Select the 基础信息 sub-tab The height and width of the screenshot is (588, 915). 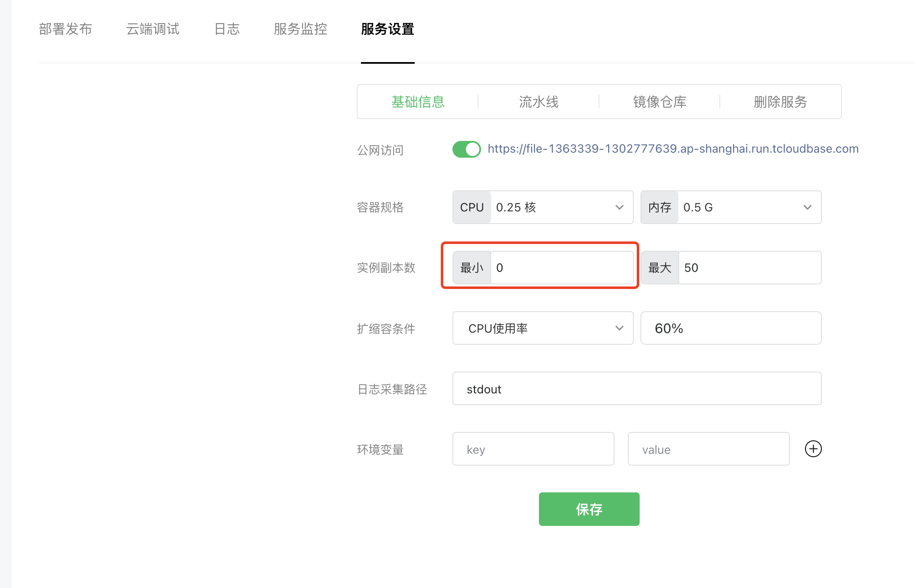click(418, 102)
